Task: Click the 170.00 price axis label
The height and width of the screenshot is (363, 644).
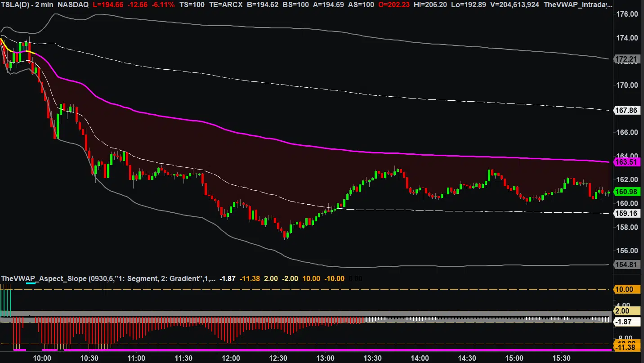Action: click(628, 85)
